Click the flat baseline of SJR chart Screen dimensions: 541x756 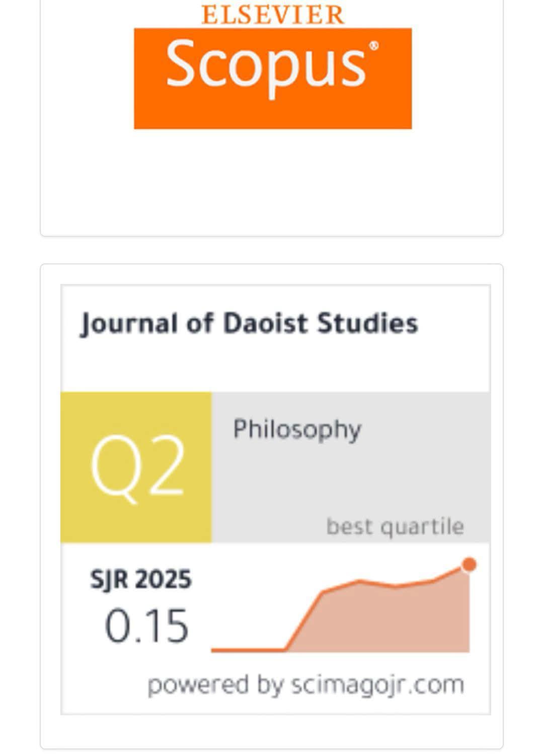click(x=249, y=650)
